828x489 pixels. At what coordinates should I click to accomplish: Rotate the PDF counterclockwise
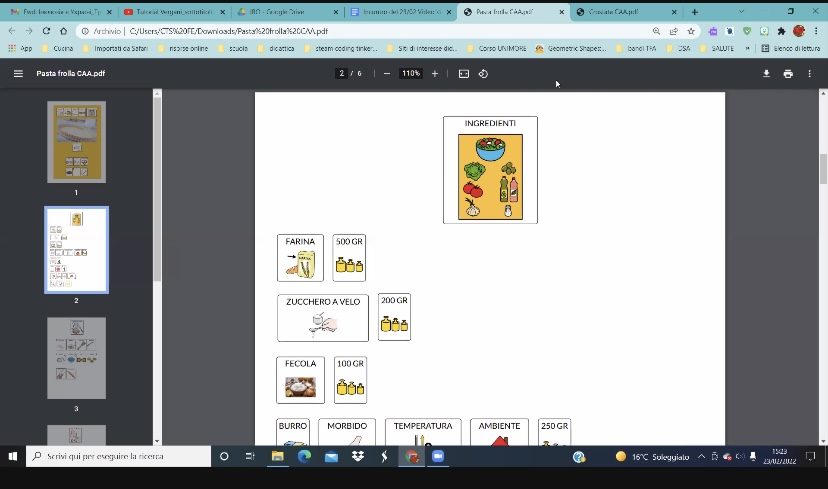[x=483, y=73]
